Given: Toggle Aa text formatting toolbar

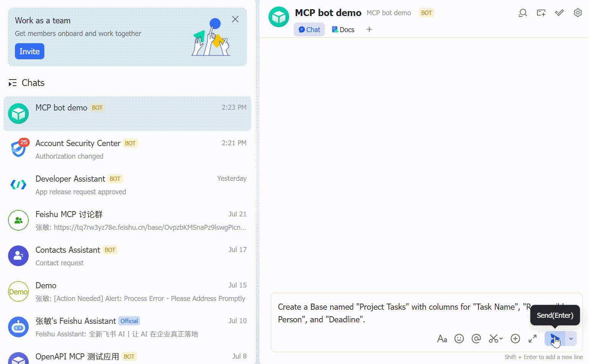Looking at the screenshot, I should point(442,339).
